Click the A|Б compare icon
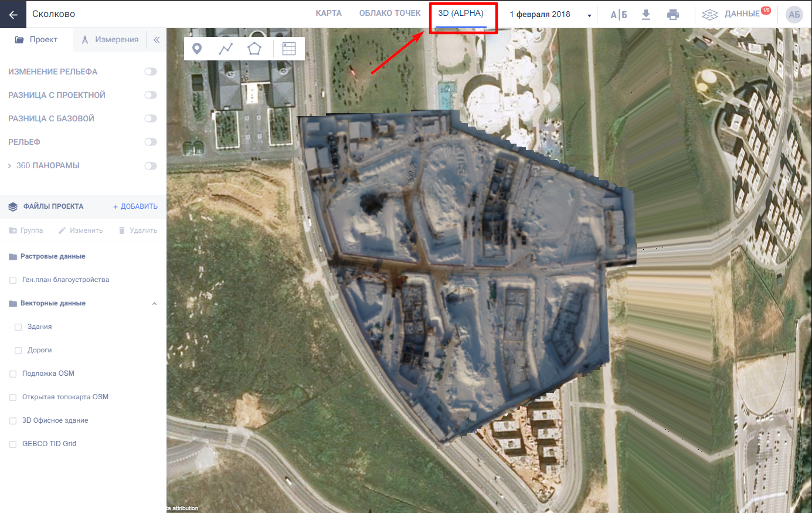 [x=619, y=15]
